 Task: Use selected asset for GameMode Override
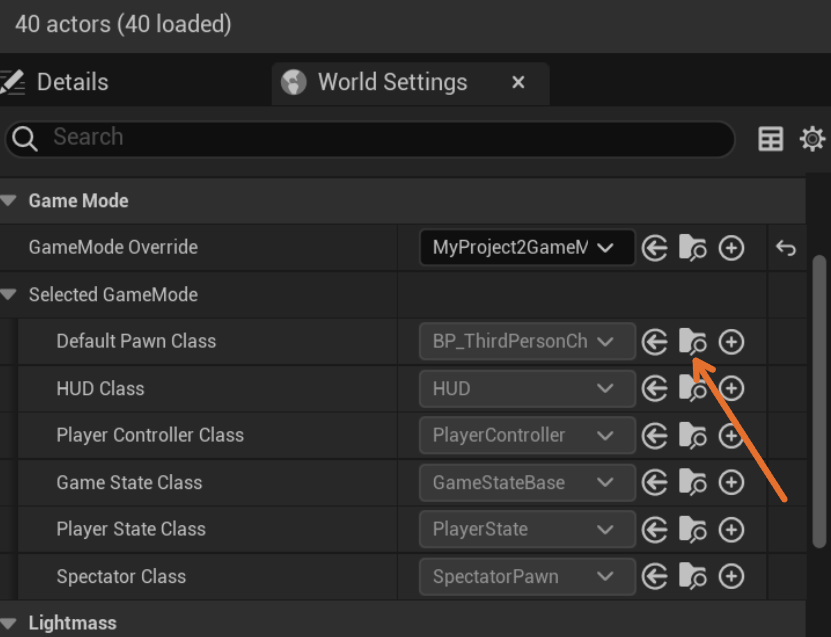[655, 248]
